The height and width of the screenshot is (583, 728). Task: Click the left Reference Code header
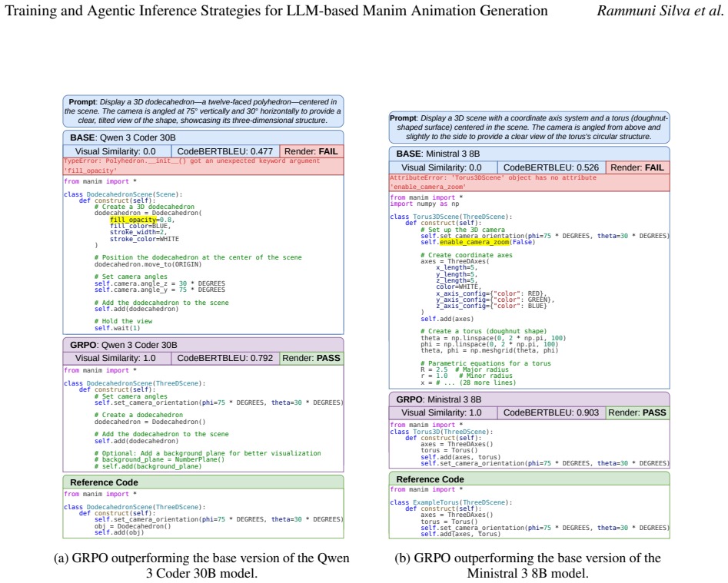pyautogui.click(x=204, y=482)
